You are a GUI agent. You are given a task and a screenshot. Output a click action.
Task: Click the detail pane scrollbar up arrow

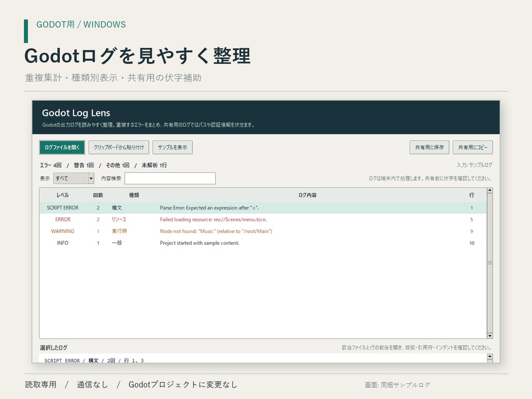coord(489,356)
